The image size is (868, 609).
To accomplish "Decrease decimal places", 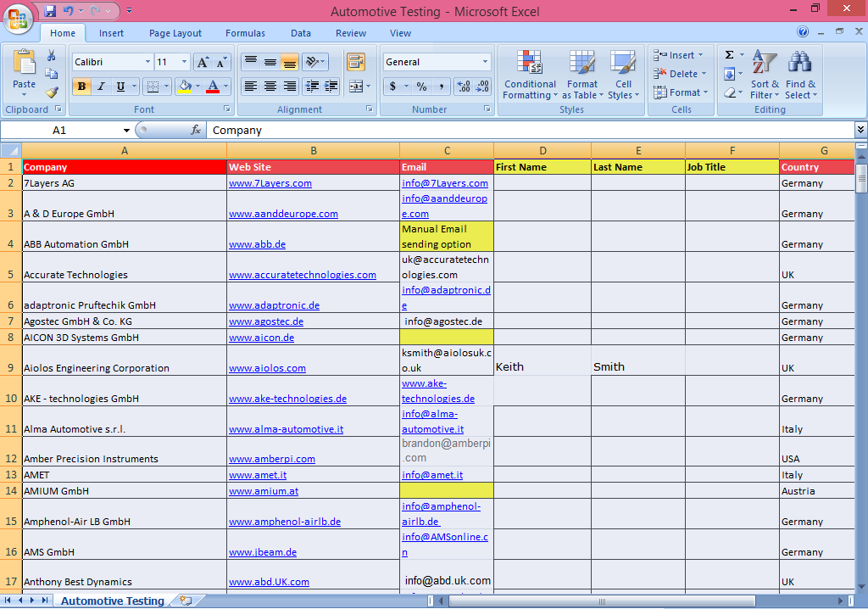I will (482, 86).
